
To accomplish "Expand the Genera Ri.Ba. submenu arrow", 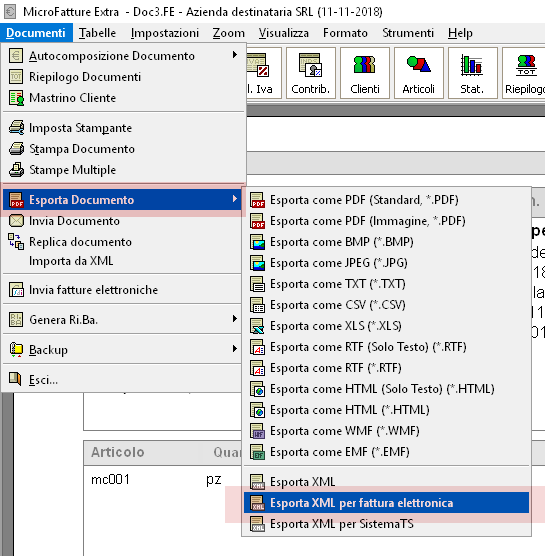I will [x=234, y=318].
